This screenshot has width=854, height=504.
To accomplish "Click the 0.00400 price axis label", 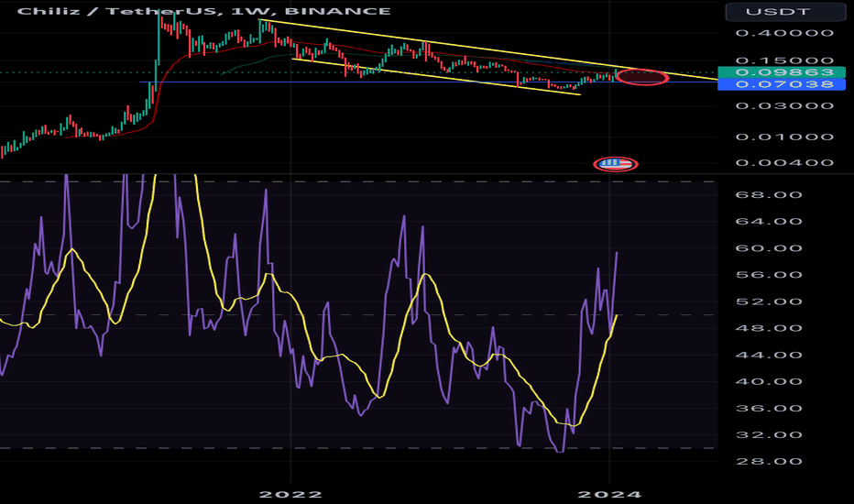I will (x=784, y=163).
